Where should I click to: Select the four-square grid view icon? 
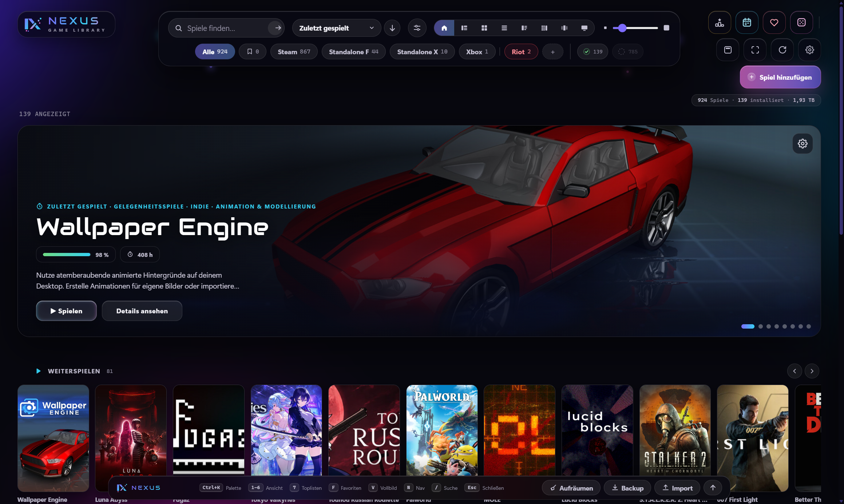484,28
